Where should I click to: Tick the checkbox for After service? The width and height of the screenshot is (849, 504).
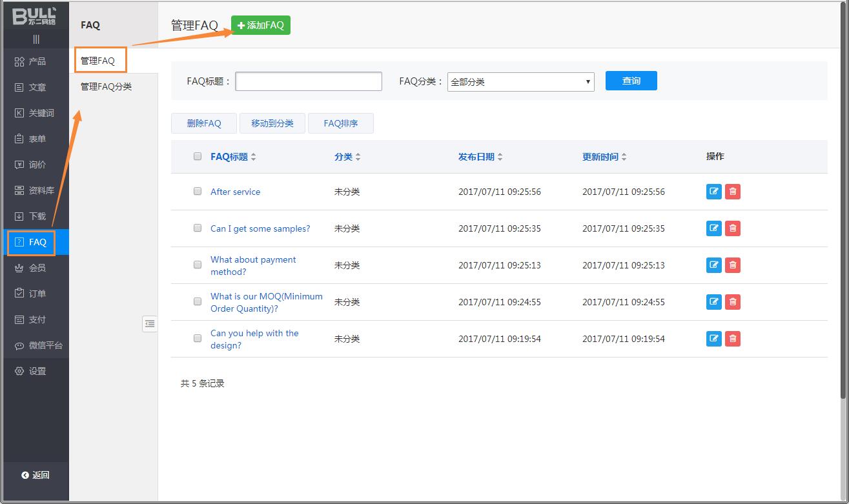point(198,192)
